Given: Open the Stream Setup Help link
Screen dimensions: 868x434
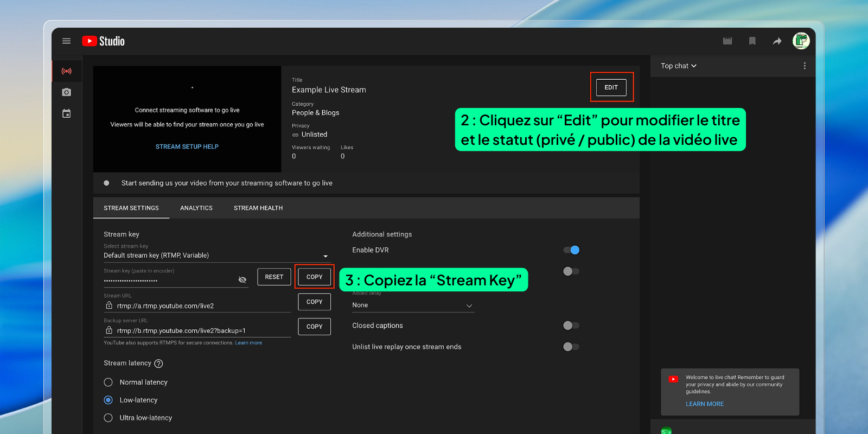Looking at the screenshot, I should 187,146.
